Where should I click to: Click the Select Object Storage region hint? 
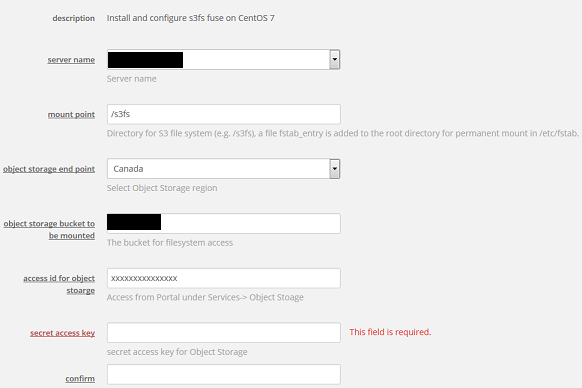tap(162, 188)
